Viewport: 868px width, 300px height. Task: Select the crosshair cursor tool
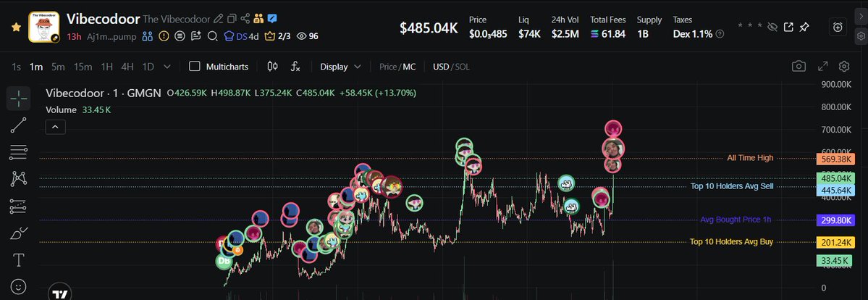coord(19,99)
